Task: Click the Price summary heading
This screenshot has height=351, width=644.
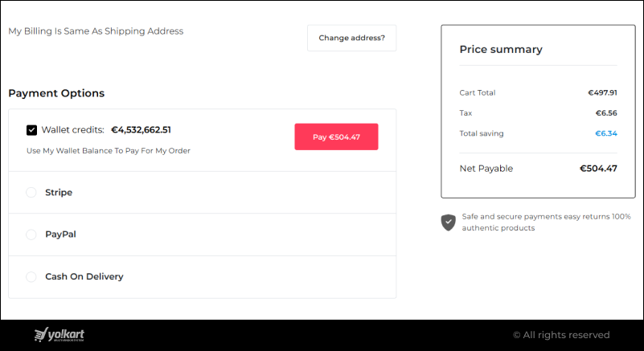Action: coord(500,50)
